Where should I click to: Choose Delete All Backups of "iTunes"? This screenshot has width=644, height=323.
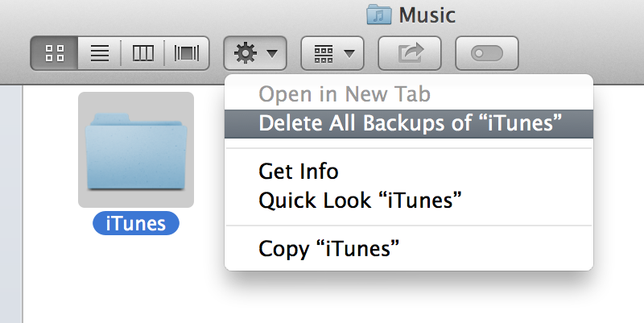409,124
